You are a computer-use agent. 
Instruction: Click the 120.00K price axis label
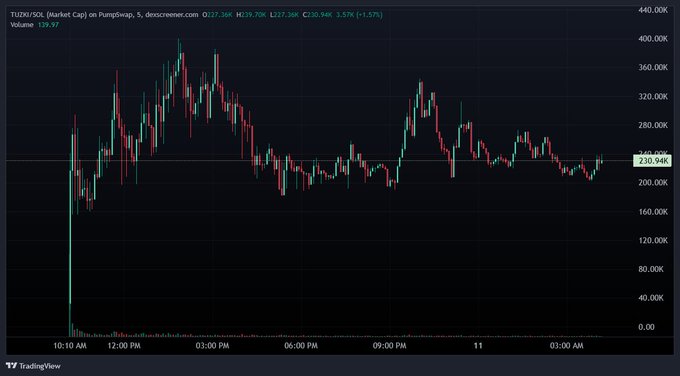[653, 240]
